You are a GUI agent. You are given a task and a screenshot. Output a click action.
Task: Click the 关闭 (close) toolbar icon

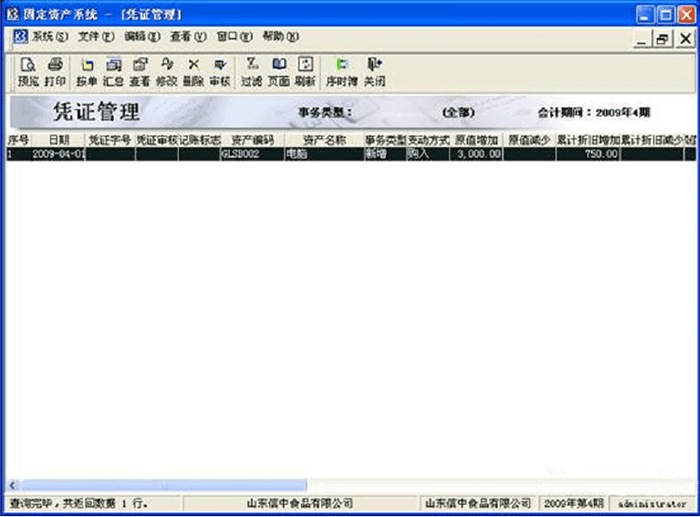(374, 72)
